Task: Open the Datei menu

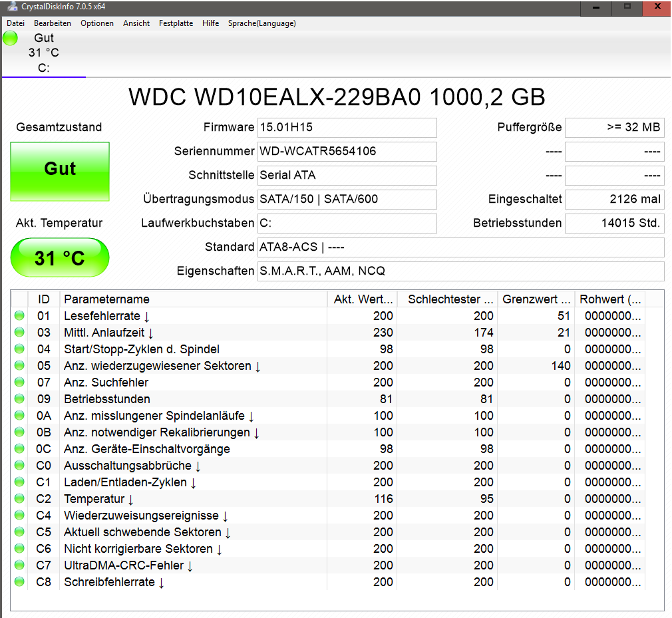Action: (x=15, y=23)
